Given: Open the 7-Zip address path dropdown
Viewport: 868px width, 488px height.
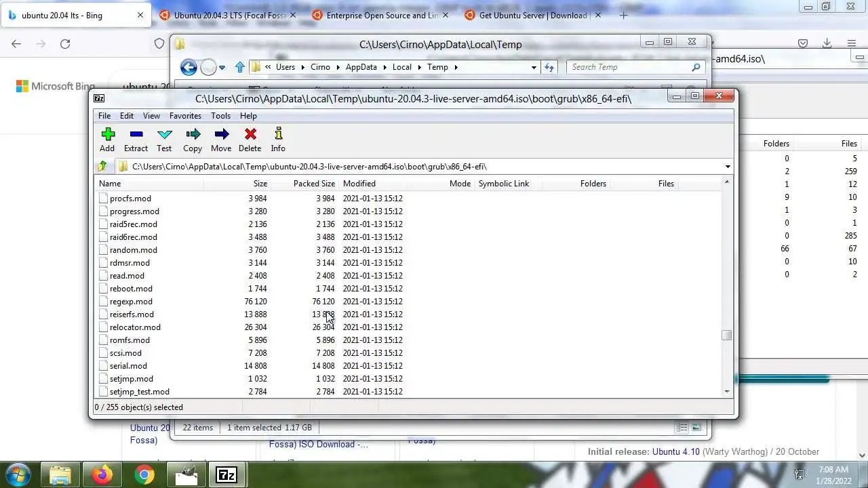Looking at the screenshot, I should [728, 167].
